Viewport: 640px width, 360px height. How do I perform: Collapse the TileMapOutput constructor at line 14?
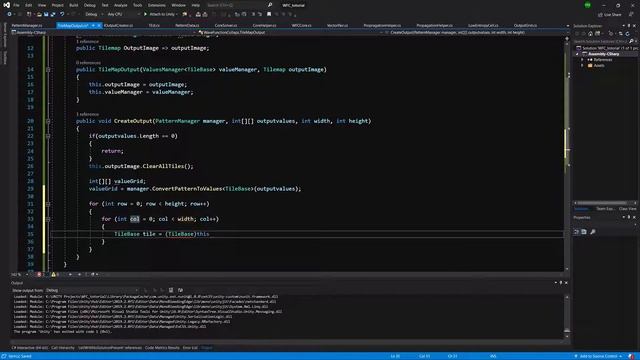coord(48,69)
